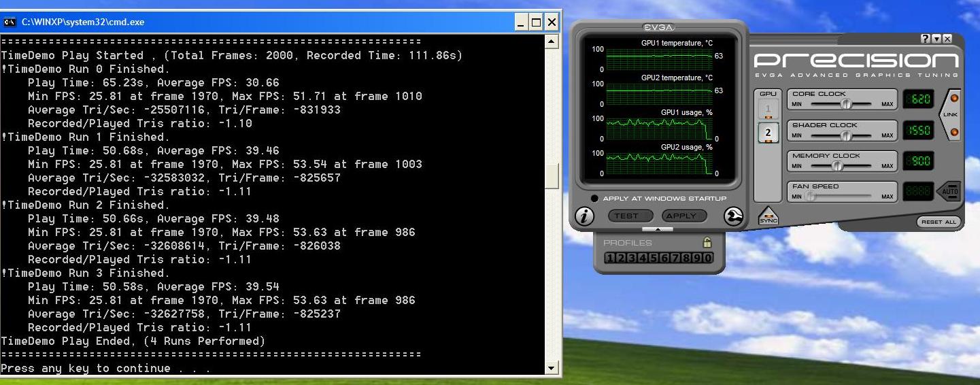Viewport: 980px width, 385px height.
Task: Select profile slot 3
Action: (x=632, y=258)
